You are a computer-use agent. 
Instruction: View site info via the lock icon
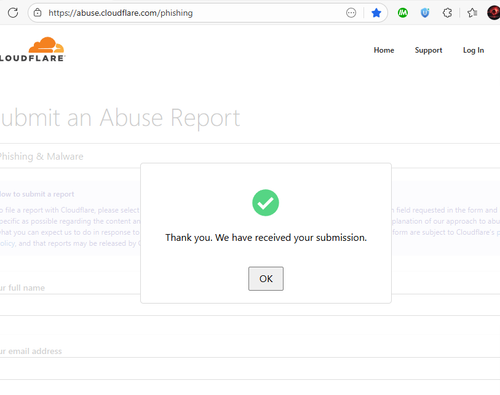(37, 13)
